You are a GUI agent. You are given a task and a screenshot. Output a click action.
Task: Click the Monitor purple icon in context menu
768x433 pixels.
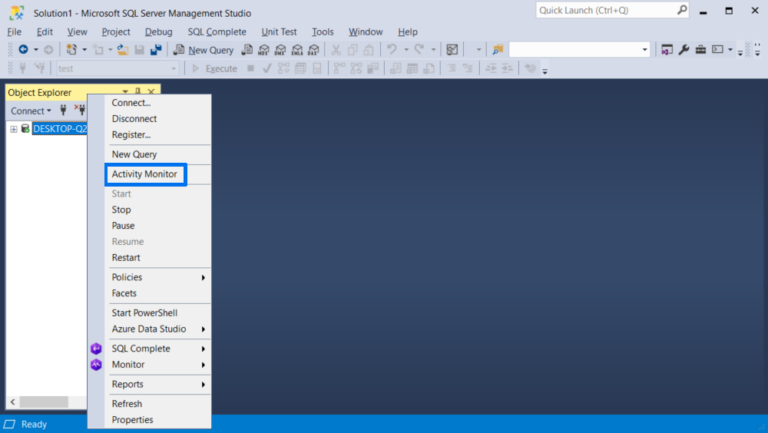(x=96, y=365)
